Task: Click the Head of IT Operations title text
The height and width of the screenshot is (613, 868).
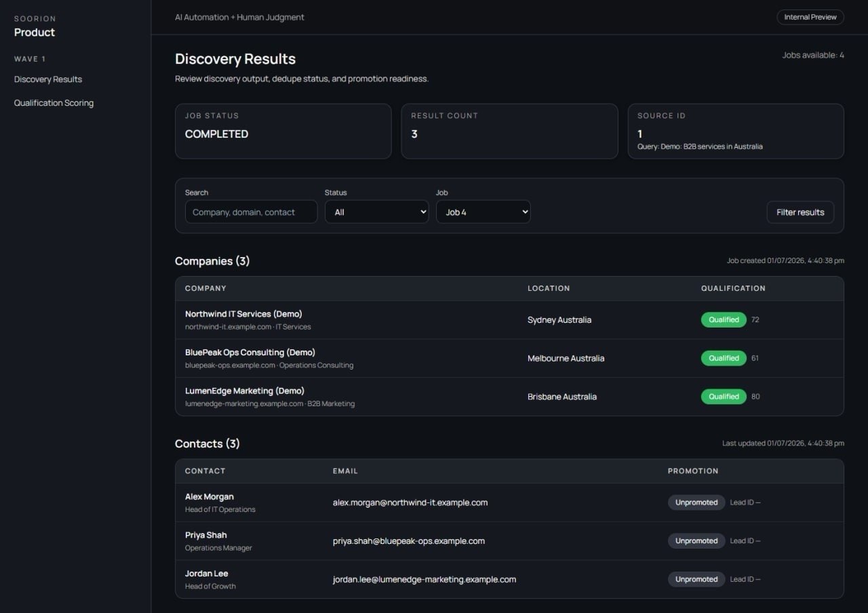Action: coord(220,509)
